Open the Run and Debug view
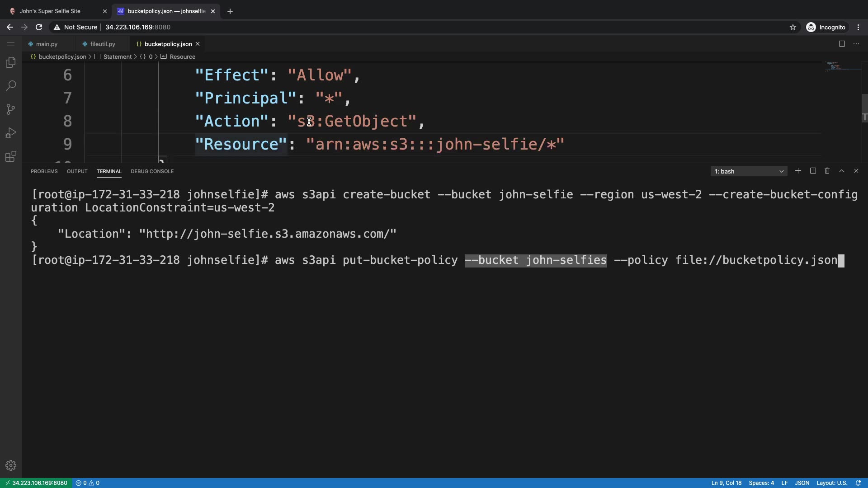The height and width of the screenshot is (488, 868). [11, 133]
